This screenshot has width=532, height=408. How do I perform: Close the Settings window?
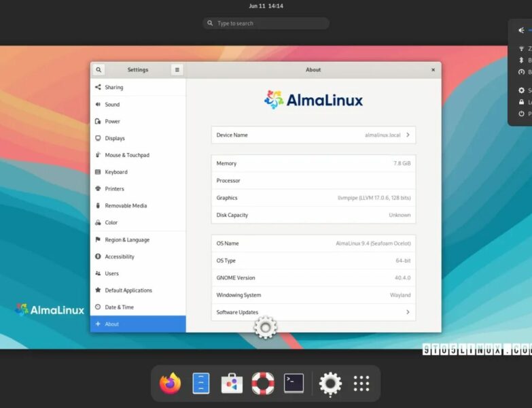click(433, 70)
